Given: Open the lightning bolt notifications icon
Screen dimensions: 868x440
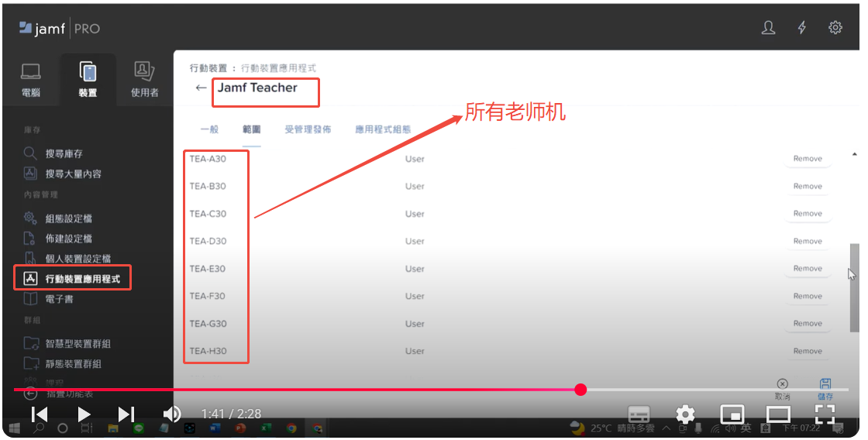Looking at the screenshot, I should [x=802, y=28].
